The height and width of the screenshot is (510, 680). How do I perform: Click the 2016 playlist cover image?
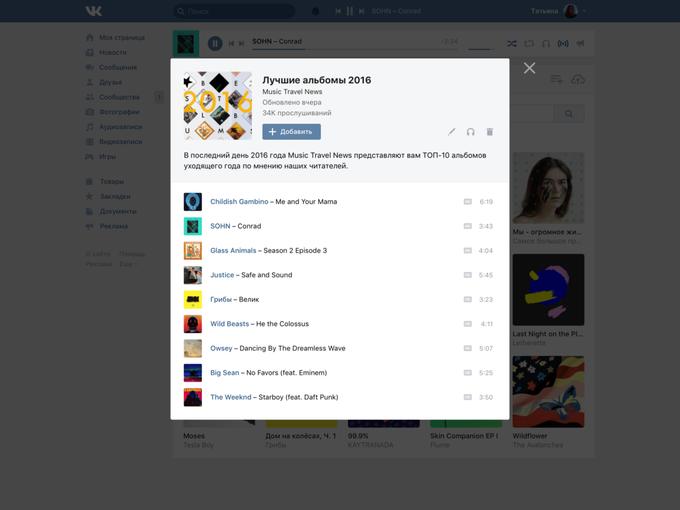(x=218, y=105)
